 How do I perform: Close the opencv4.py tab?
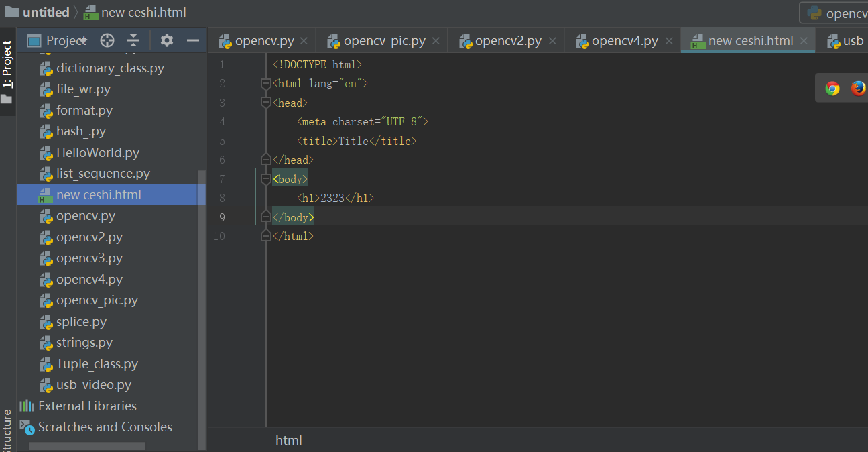pos(669,41)
